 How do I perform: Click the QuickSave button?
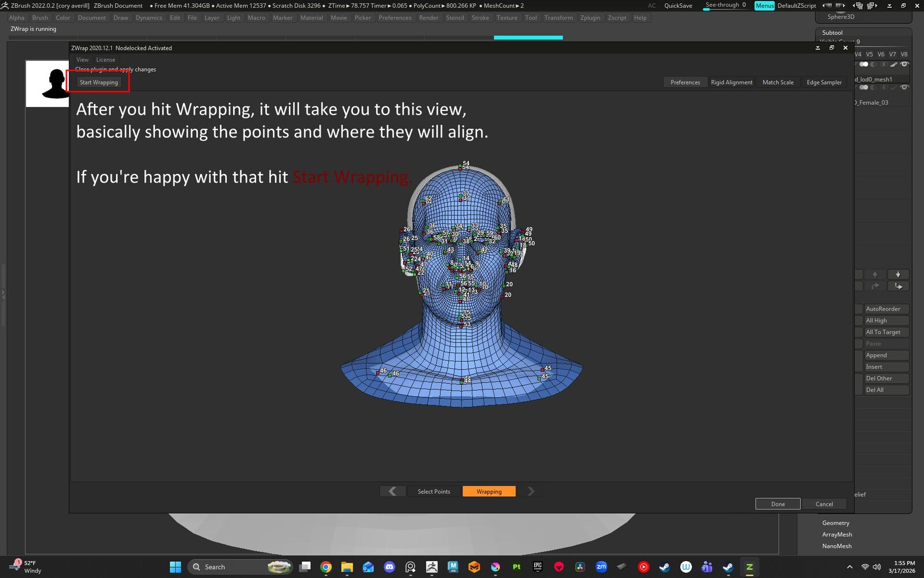coord(678,6)
